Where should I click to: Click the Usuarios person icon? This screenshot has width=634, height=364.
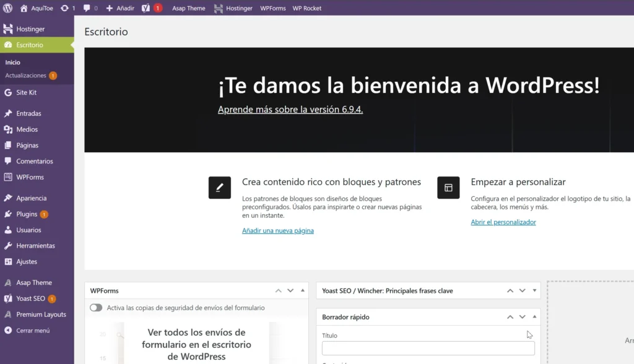[8, 230]
